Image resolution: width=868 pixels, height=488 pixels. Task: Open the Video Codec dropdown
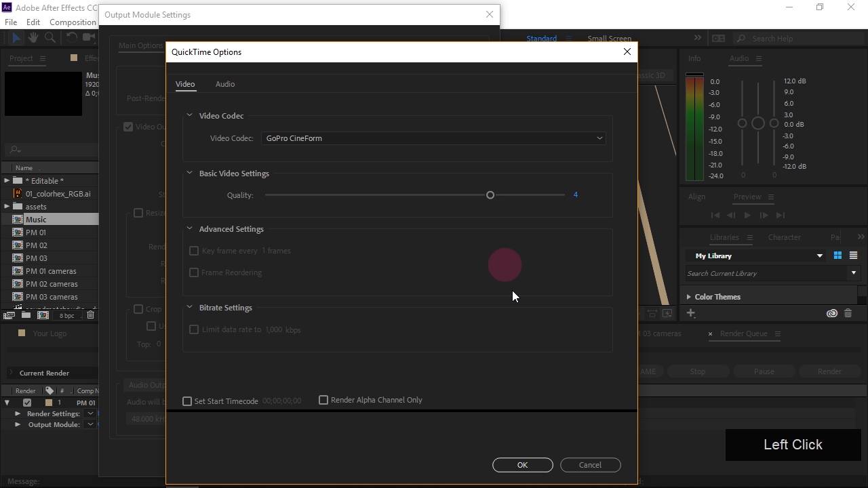[434, 138]
